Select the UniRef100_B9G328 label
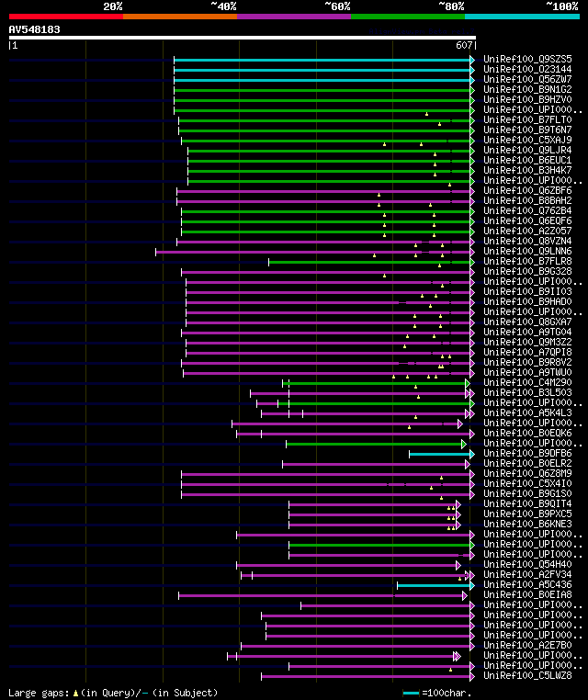 coord(527,271)
